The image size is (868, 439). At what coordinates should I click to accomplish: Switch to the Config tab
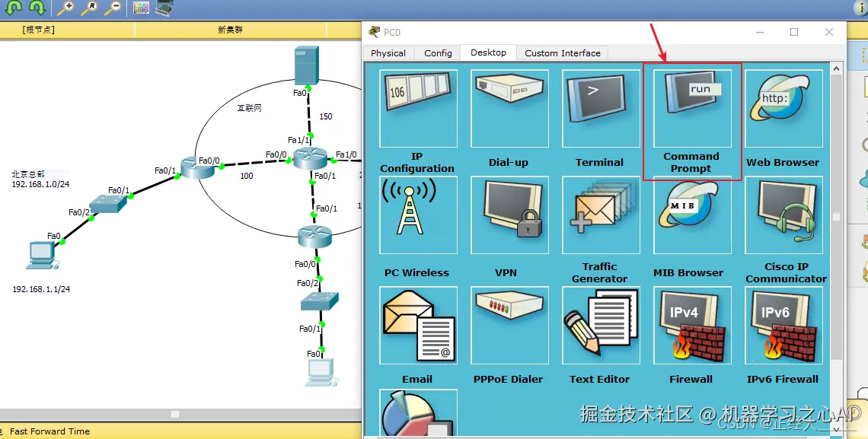[x=438, y=53]
